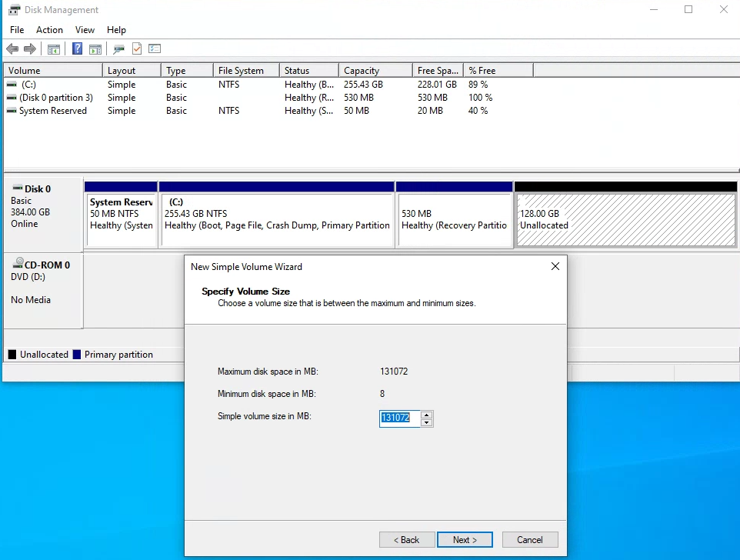This screenshot has height=560, width=740.
Task: Open the View menu
Action: point(85,30)
